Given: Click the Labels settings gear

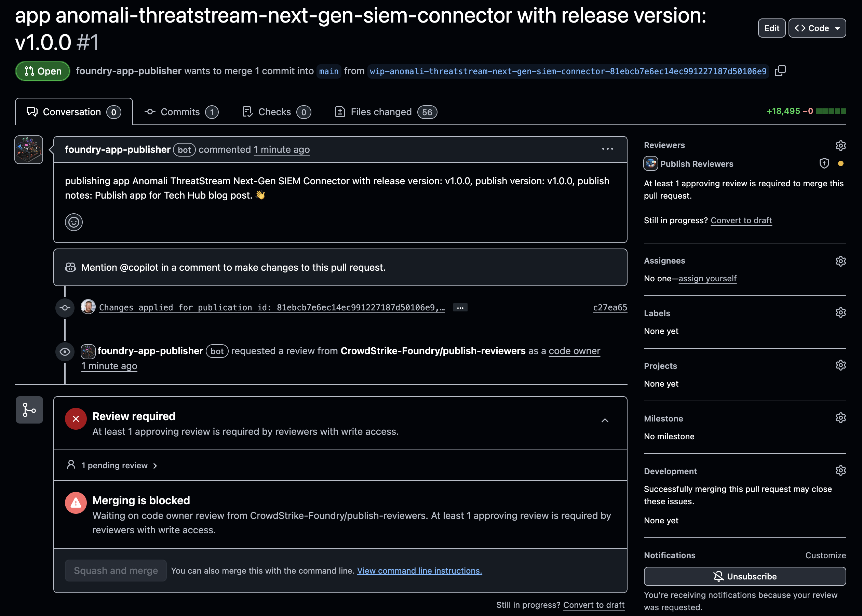Looking at the screenshot, I should (x=840, y=312).
